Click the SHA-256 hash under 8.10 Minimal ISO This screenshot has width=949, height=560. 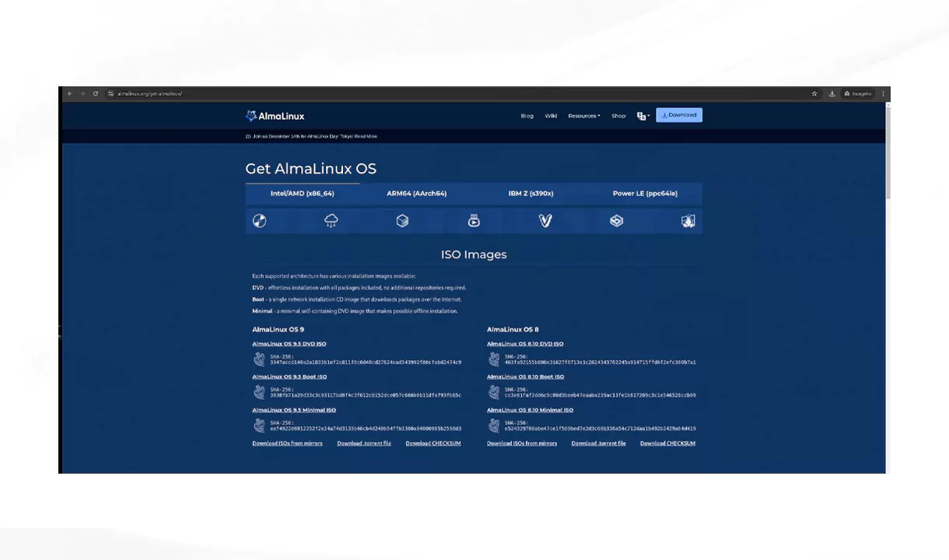click(601, 429)
